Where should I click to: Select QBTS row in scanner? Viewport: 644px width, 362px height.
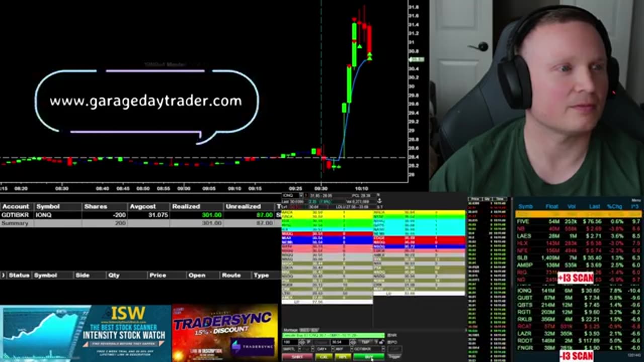point(579,305)
